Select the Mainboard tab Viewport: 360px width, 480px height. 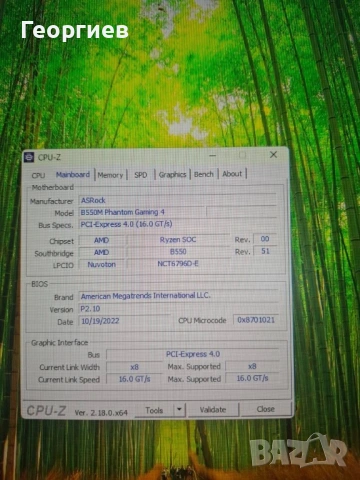point(73,175)
